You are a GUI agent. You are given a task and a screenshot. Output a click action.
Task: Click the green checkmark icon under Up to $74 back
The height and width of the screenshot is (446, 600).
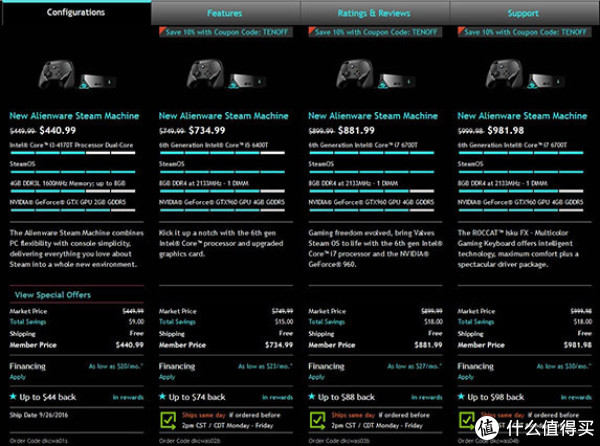point(168,420)
